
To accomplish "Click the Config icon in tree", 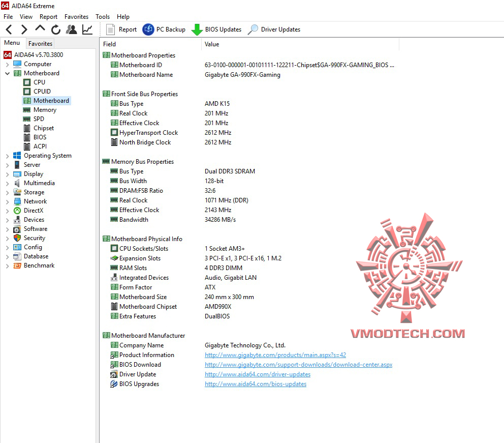I will pyautogui.click(x=17, y=247).
